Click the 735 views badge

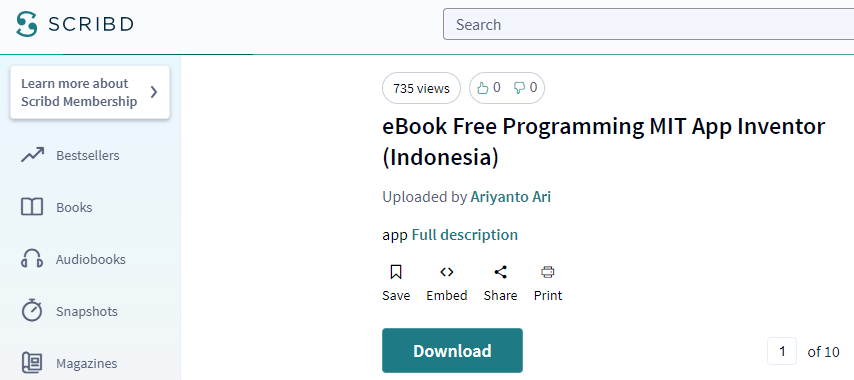422,88
